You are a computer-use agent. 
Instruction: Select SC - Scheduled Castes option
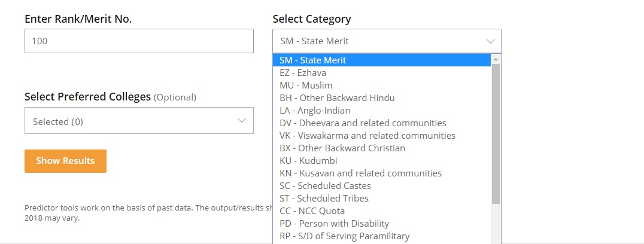[325, 186]
